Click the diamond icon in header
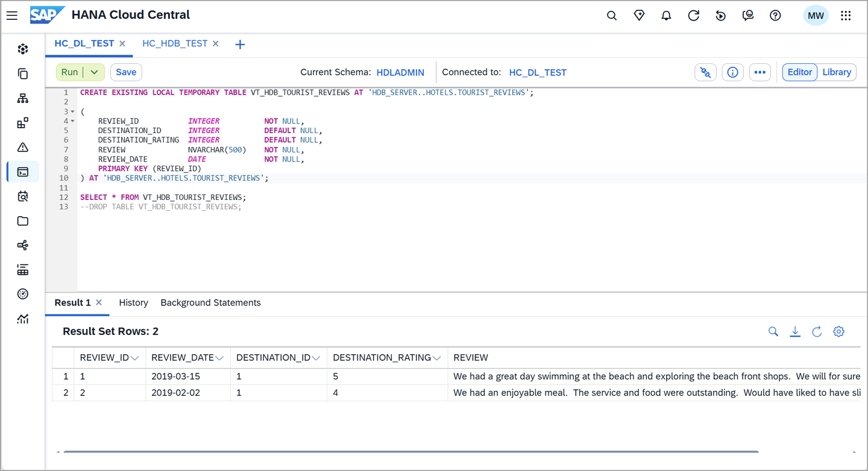 pos(639,16)
